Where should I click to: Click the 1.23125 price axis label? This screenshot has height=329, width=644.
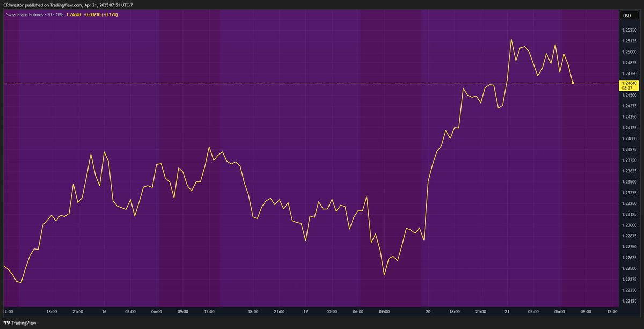(629, 215)
